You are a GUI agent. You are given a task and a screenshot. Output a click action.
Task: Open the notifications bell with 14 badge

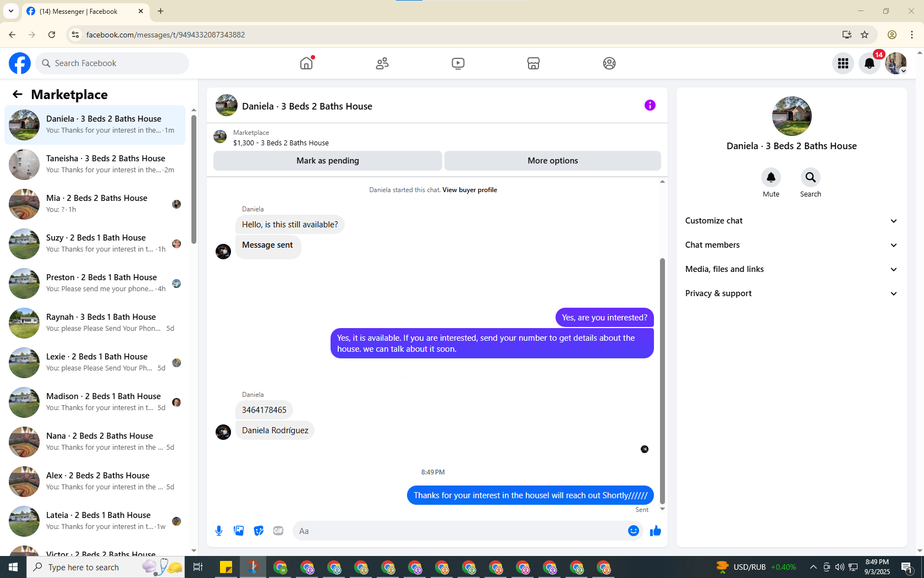(870, 63)
